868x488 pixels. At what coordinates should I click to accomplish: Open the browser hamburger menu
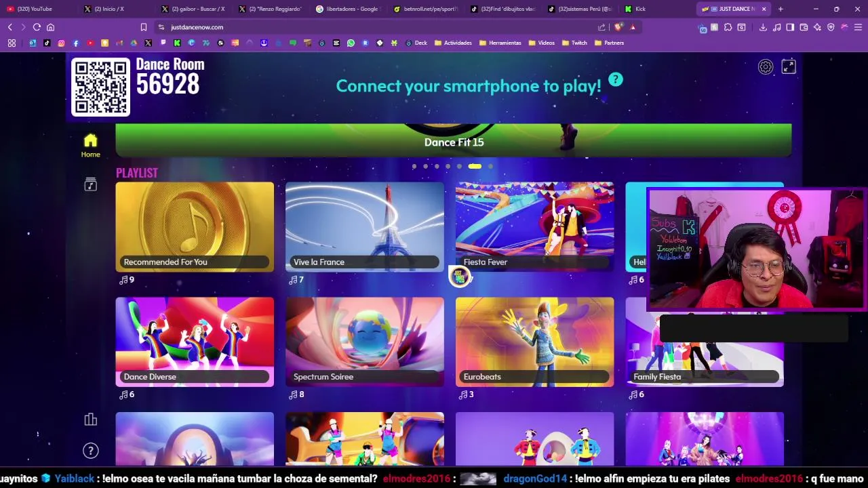858,27
